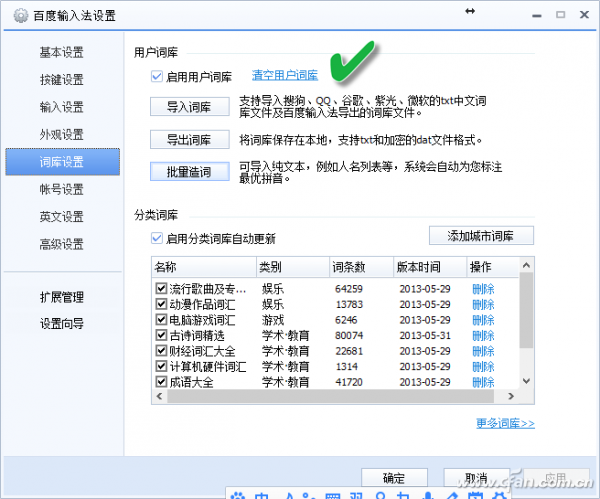
Task: Click the horizontal scrollbar thumb of the list
Action: tap(331, 396)
